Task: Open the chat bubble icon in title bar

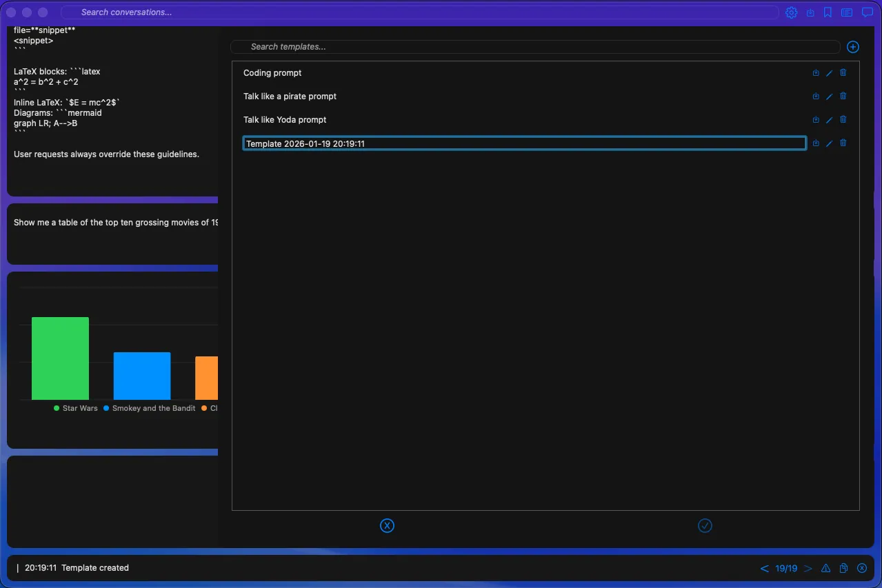Action: 867,12
